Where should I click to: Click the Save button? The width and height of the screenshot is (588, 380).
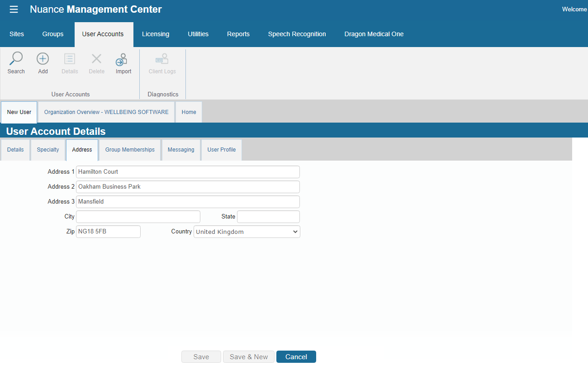201,357
